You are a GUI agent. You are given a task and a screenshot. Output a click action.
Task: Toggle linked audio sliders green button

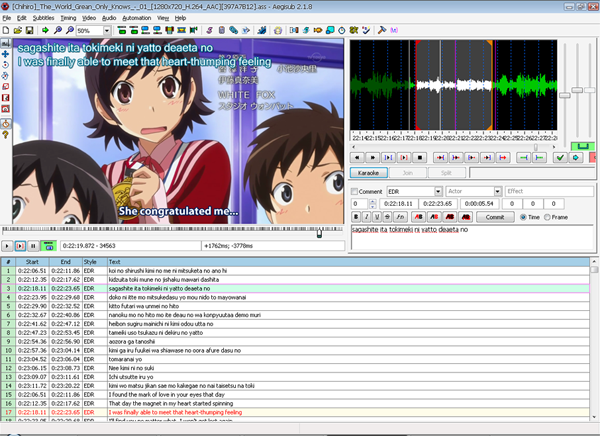pyautogui.click(x=582, y=146)
